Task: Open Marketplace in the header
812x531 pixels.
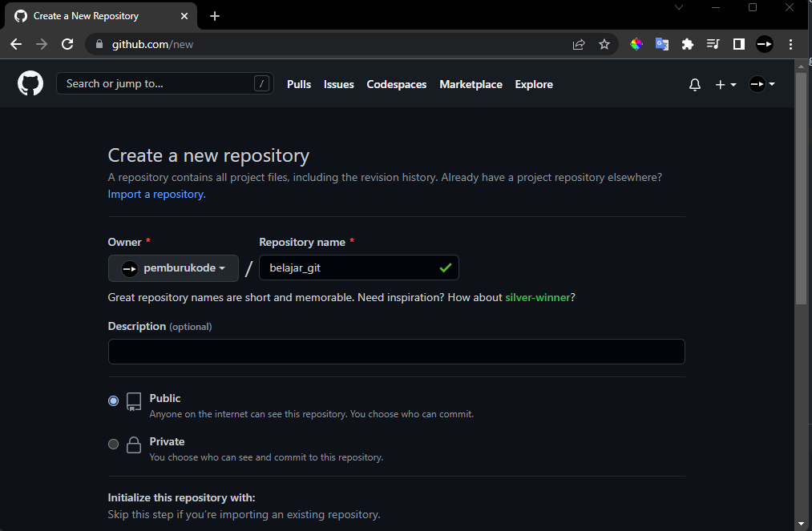Action: pos(471,84)
